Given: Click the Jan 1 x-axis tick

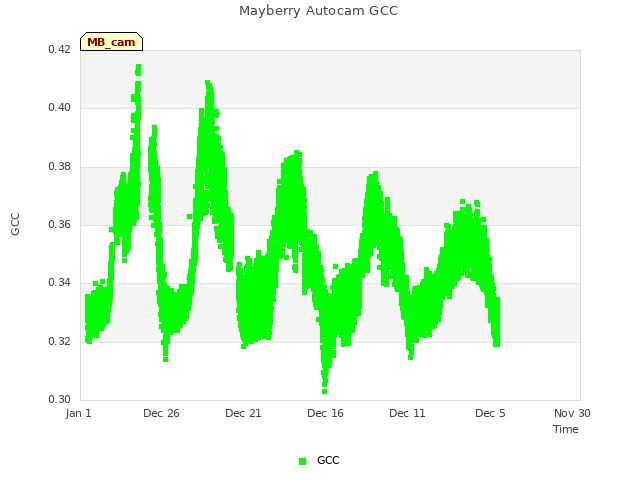Looking at the screenshot, I should pyautogui.click(x=78, y=413).
